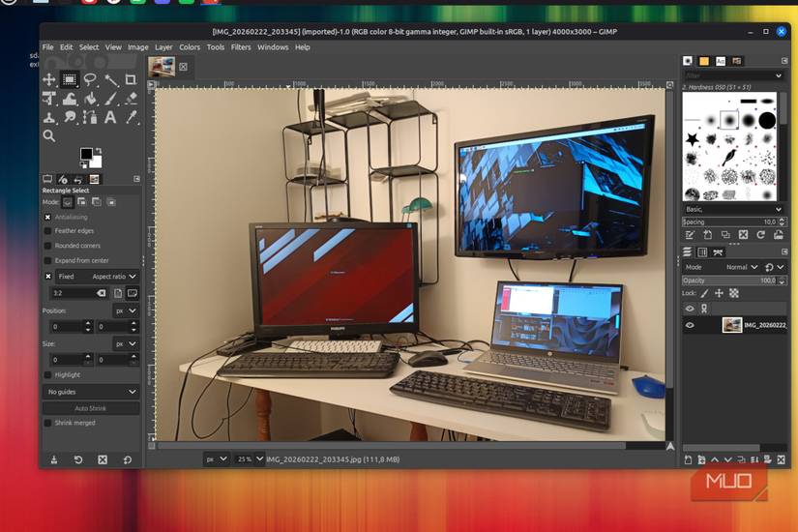The height and width of the screenshot is (532, 798).
Task: Open the Filters menu
Action: click(x=241, y=46)
